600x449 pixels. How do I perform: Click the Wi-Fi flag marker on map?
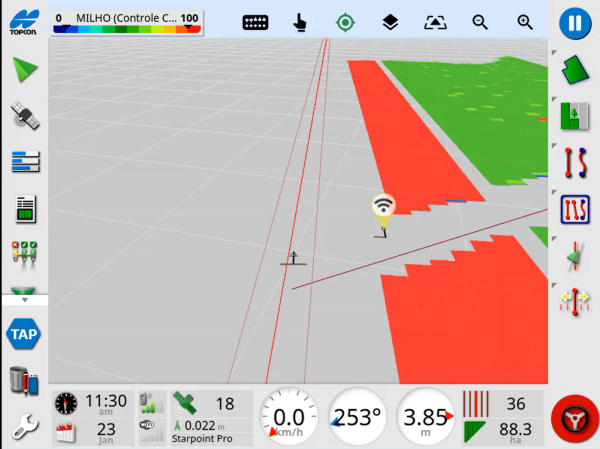click(383, 211)
